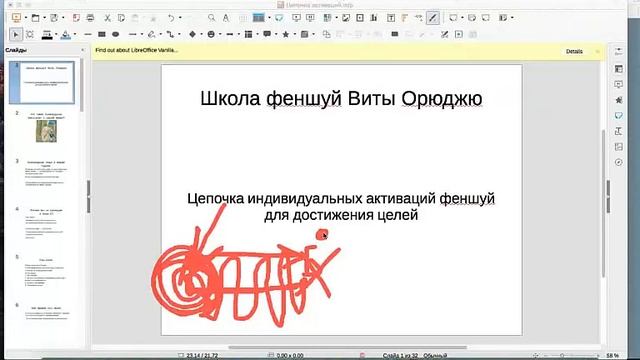The width and height of the screenshot is (640, 360).
Task: Click the Insert Image icon
Action: [x=346, y=18]
